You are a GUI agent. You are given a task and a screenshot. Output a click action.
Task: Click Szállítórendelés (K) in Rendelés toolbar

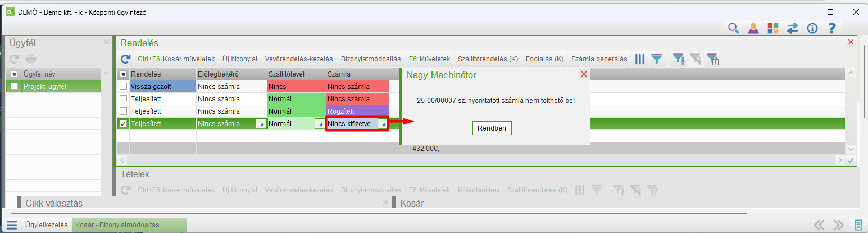pyautogui.click(x=488, y=59)
